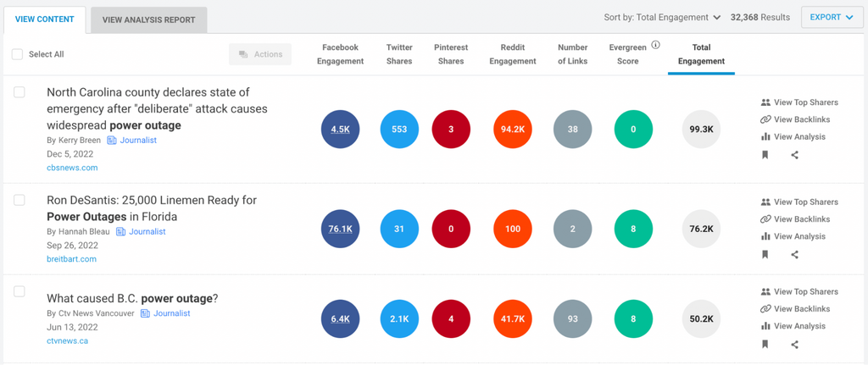Expand the Export dropdown
This screenshot has height=365, width=868.
[832, 17]
